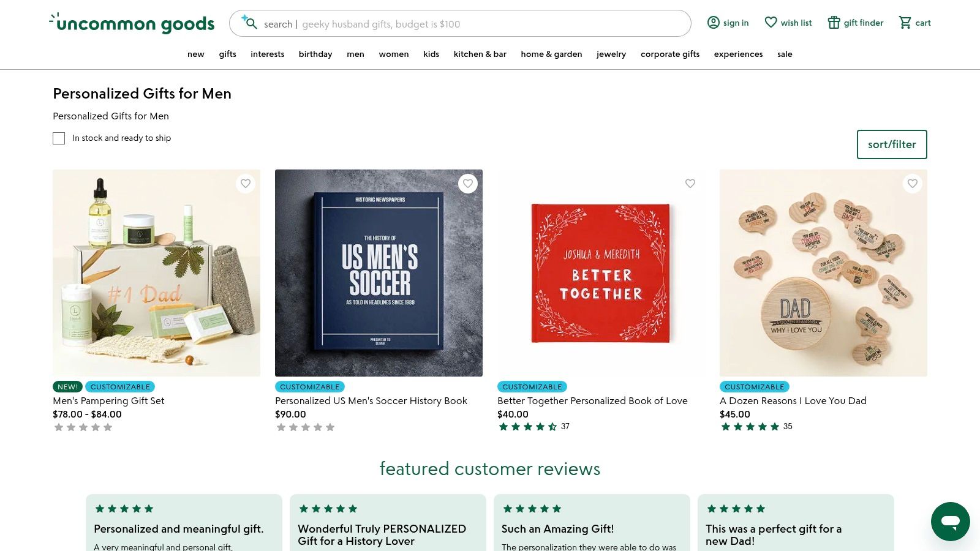The width and height of the screenshot is (980, 551).
Task: Open the kitchen & bar menu
Action: click(x=480, y=54)
